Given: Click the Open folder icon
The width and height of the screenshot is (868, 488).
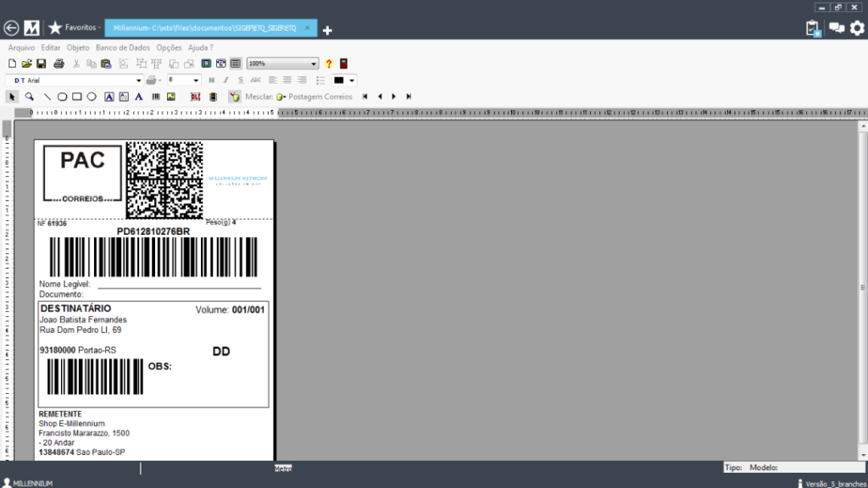Looking at the screenshot, I should pyautogui.click(x=26, y=64).
